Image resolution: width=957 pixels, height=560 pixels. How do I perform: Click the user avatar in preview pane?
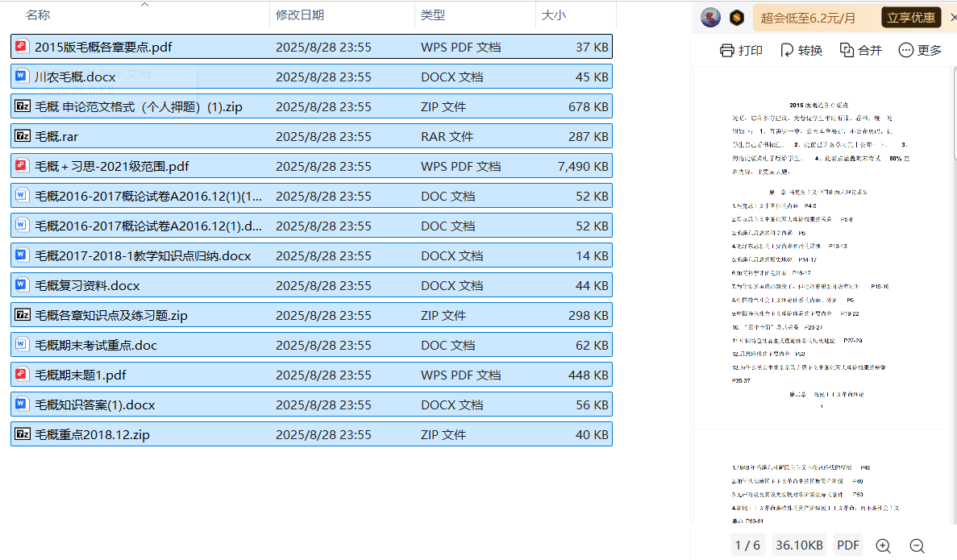tap(710, 17)
